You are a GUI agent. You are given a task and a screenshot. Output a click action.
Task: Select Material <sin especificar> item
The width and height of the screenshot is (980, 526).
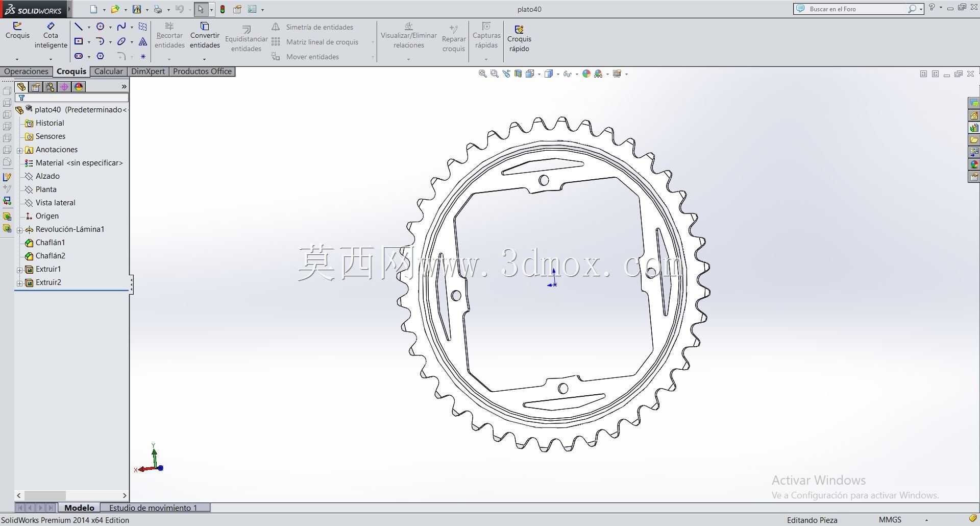click(x=74, y=163)
